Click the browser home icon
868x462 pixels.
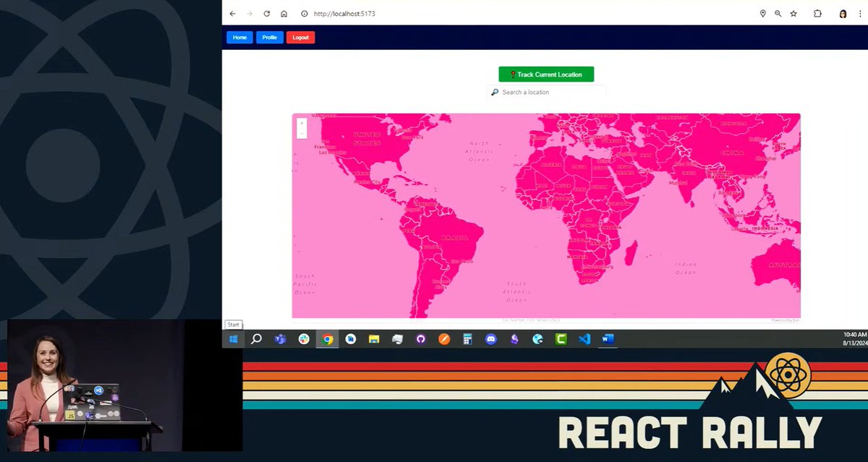(284, 14)
